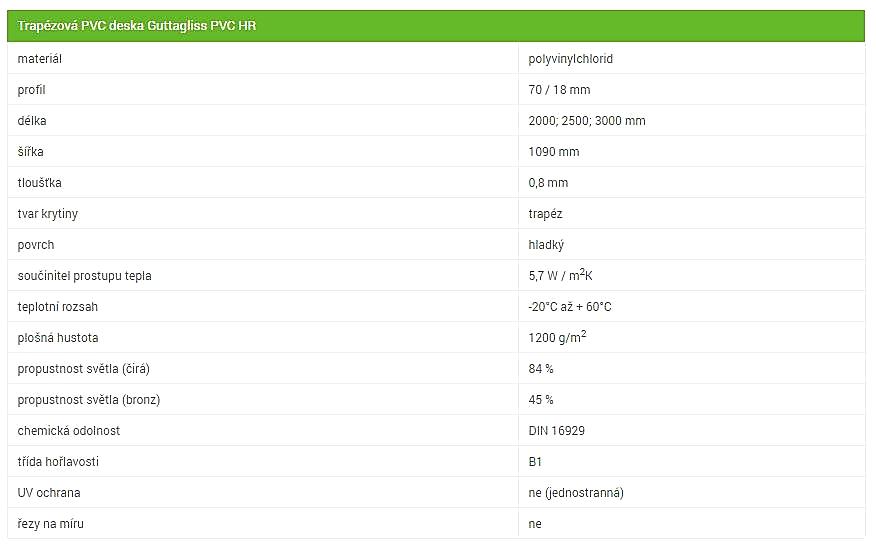Click the 5,7 W / m²K value
The width and height of the screenshot is (876, 546).
pyautogui.click(x=560, y=275)
